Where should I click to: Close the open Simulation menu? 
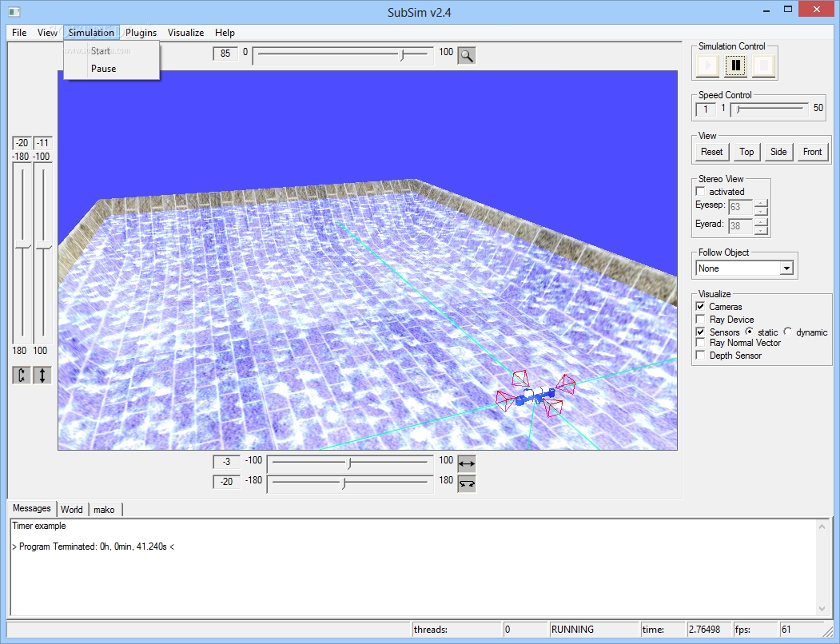tap(91, 33)
